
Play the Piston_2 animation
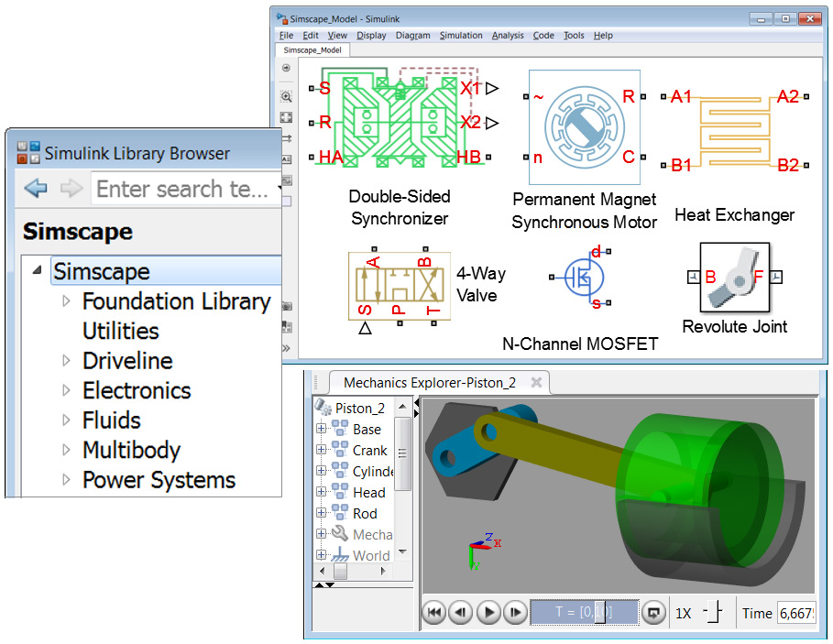point(490,612)
